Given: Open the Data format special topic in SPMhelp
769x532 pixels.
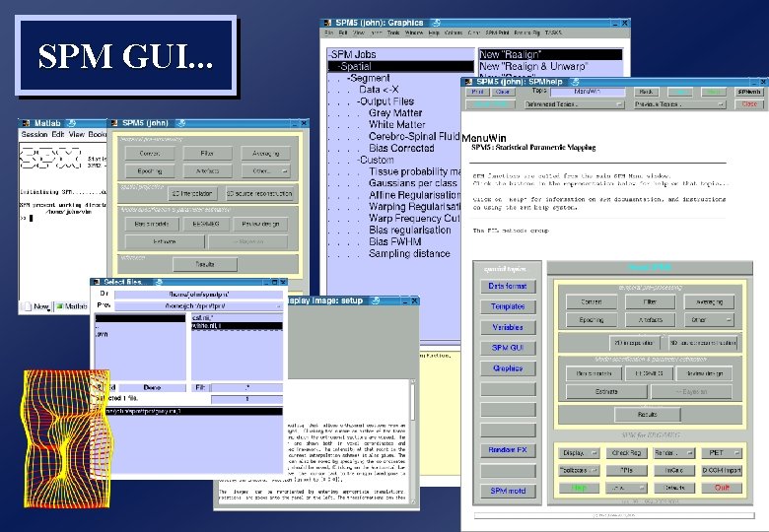Looking at the screenshot, I should point(508,286).
